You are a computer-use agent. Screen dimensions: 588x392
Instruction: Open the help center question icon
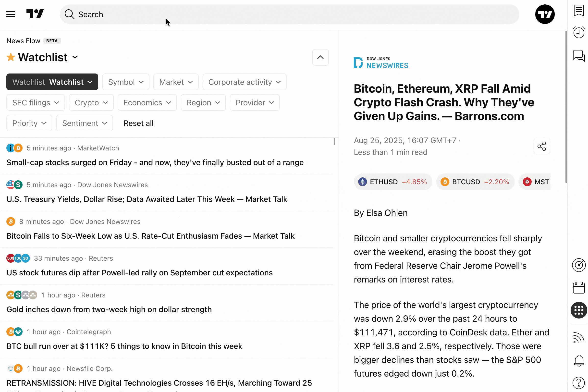pyautogui.click(x=579, y=382)
